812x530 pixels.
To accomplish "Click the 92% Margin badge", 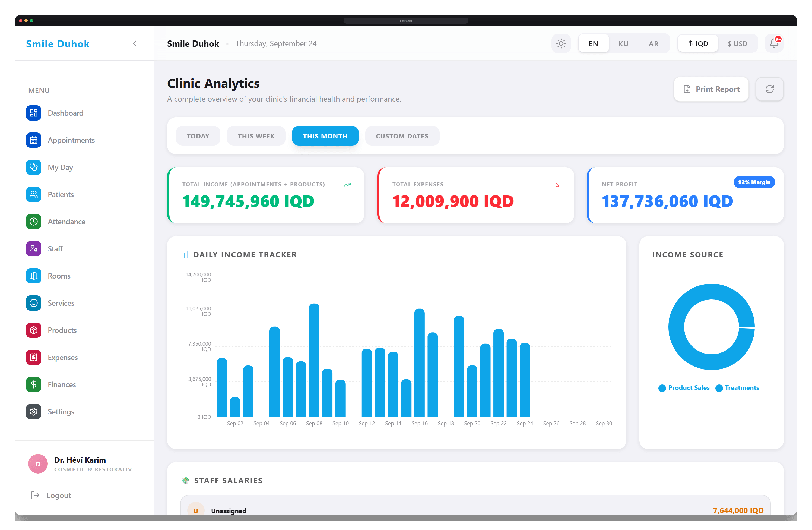I will point(754,182).
